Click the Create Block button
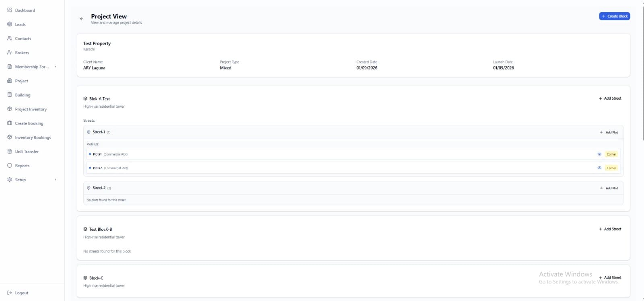644x301 pixels. click(x=615, y=16)
